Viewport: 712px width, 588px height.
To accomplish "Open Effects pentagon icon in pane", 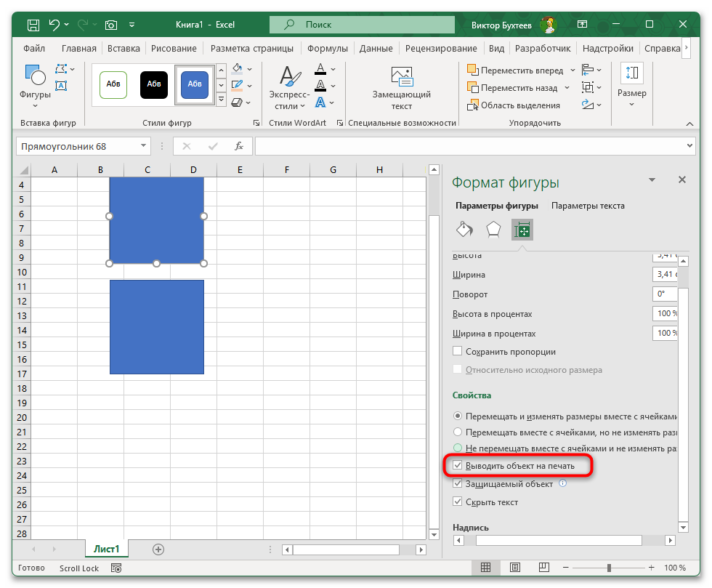I will pos(493,230).
